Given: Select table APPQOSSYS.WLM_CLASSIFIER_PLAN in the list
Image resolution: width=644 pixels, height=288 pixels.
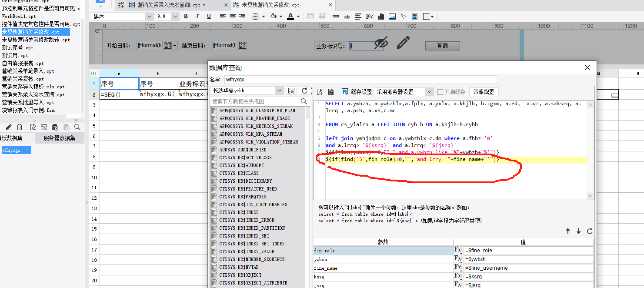Looking at the screenshot, I should (x=257, y=111).
